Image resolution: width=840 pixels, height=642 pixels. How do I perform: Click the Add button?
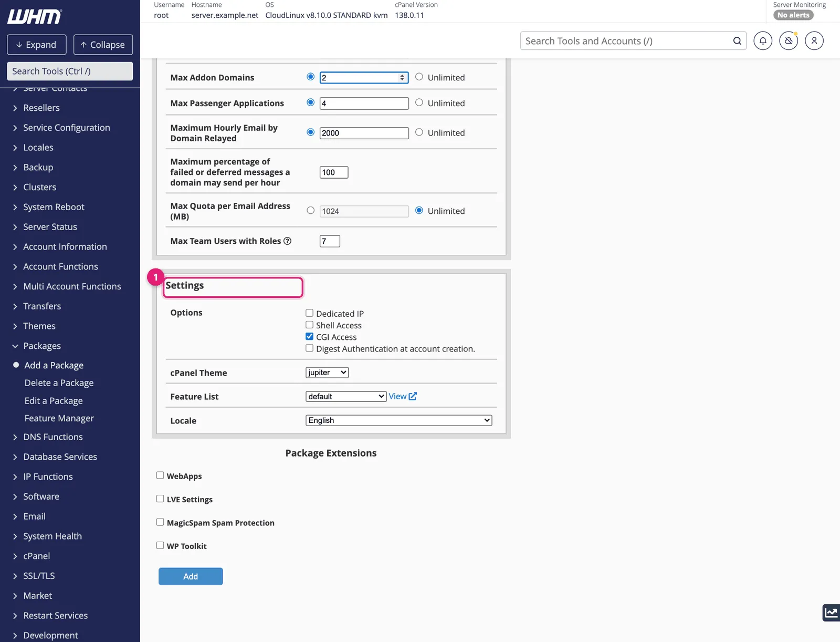(x=191, y=576)
